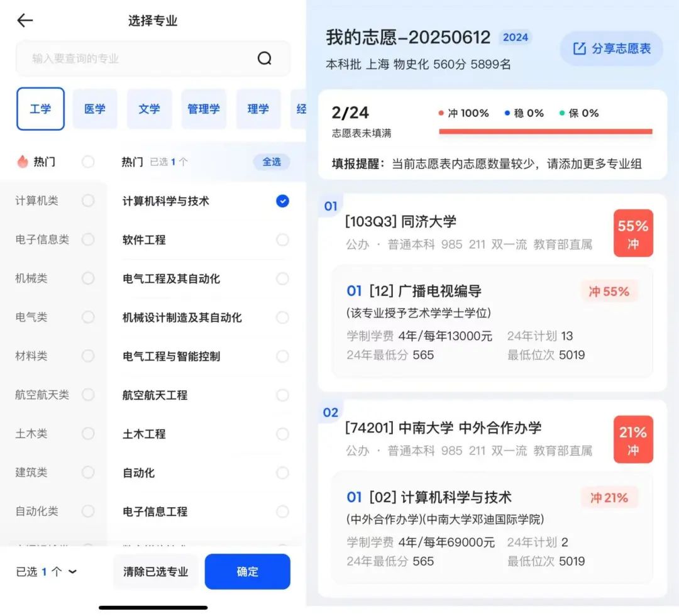679x616 pixels.
Task: Tap the 冲 100% legend item
Action: click(x=464, y=113)
